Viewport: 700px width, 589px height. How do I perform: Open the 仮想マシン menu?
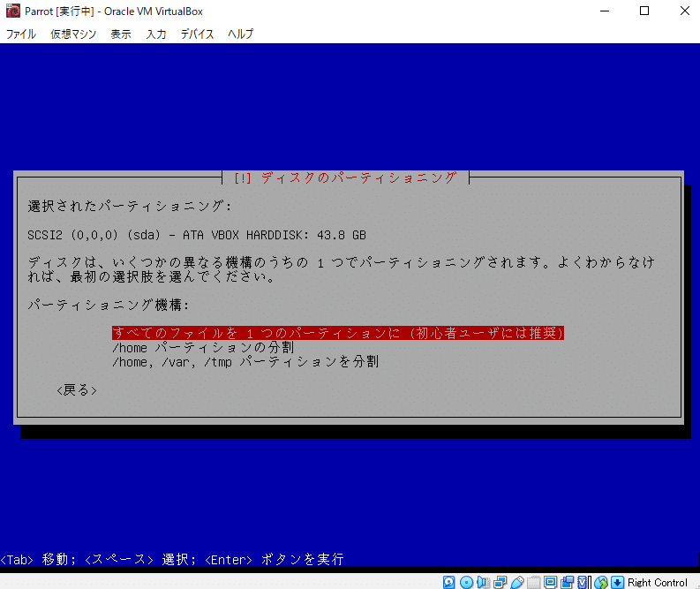point(73,34)
